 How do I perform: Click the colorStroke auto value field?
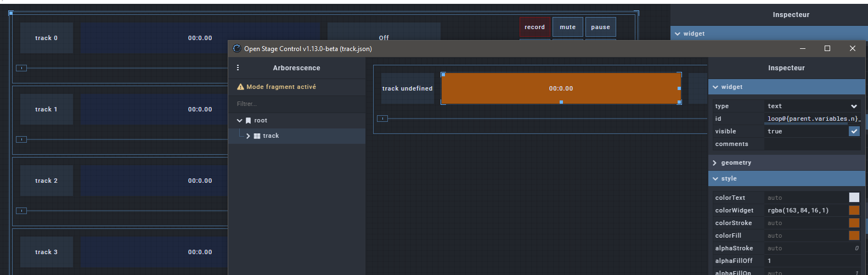806,223
